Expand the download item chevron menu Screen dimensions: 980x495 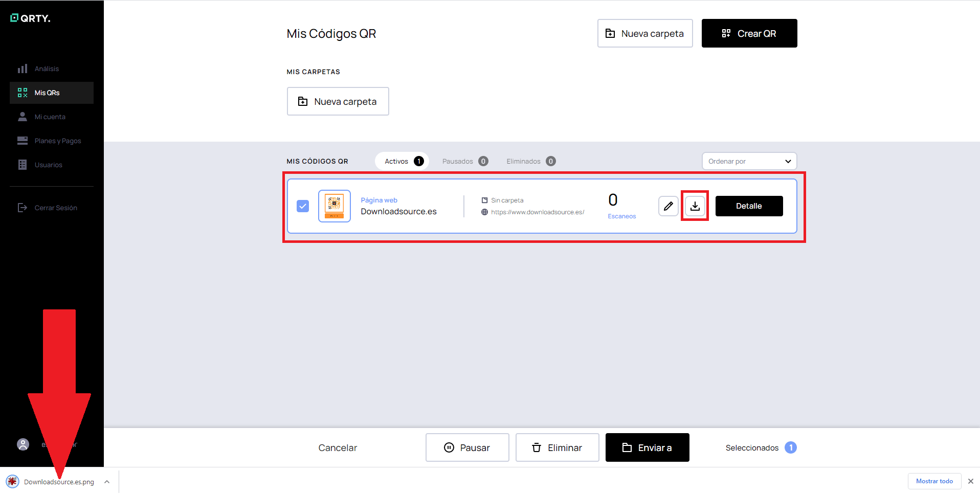point(107,482)
